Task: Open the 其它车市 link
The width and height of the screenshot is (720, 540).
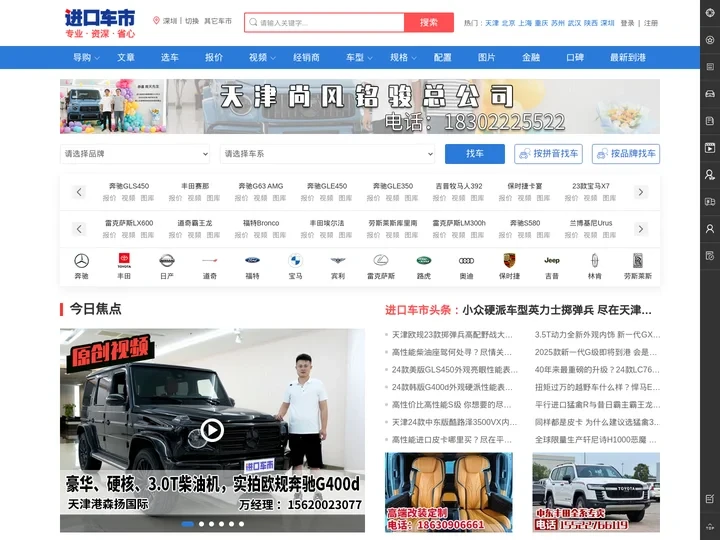Action: [218, 21]
